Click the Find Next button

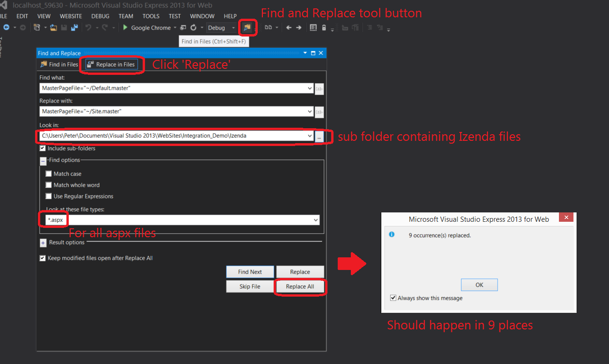250,272
